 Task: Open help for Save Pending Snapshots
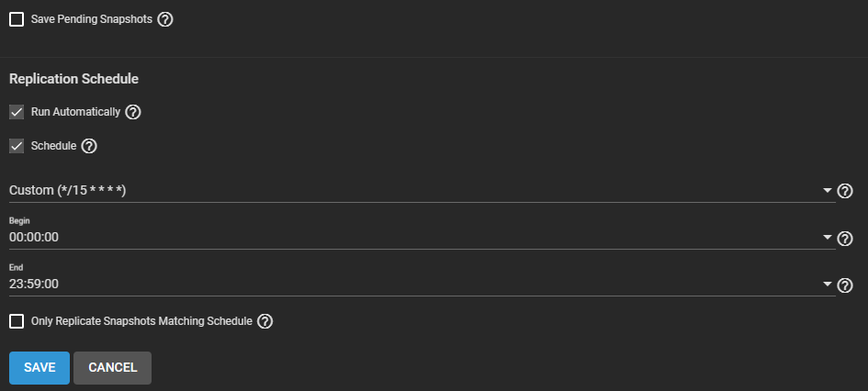click(165, 19)
